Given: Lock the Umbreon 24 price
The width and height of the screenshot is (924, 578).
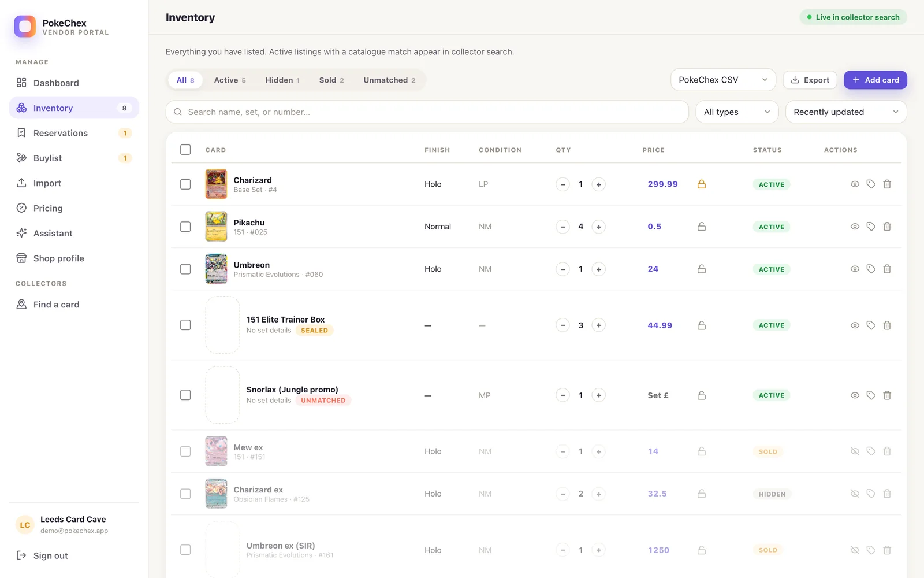Looking at the screenshot, I should coord(702,269).
